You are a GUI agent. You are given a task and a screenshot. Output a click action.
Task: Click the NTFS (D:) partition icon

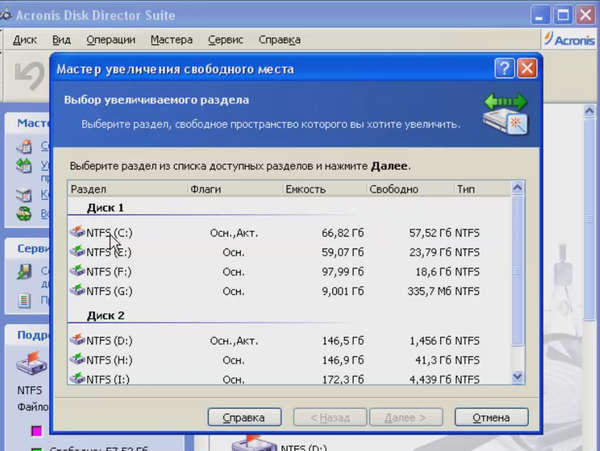[77, 339]
